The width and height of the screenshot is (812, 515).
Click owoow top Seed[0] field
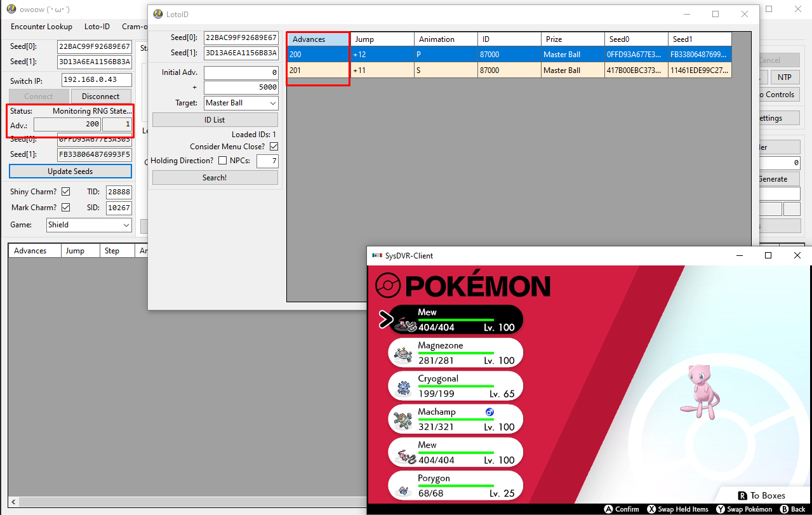(95, 47)
